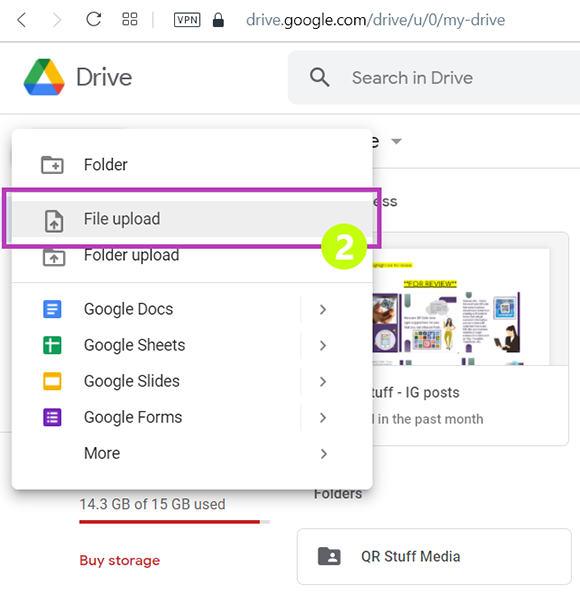
Task: Reload the page with the refresh icon
Action: [93, 19]
